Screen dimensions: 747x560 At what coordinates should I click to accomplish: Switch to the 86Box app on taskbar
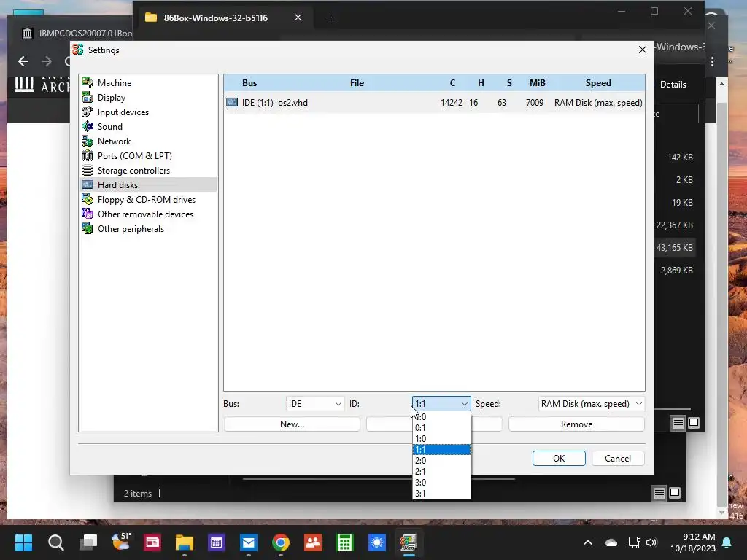(x=409, y=542)
